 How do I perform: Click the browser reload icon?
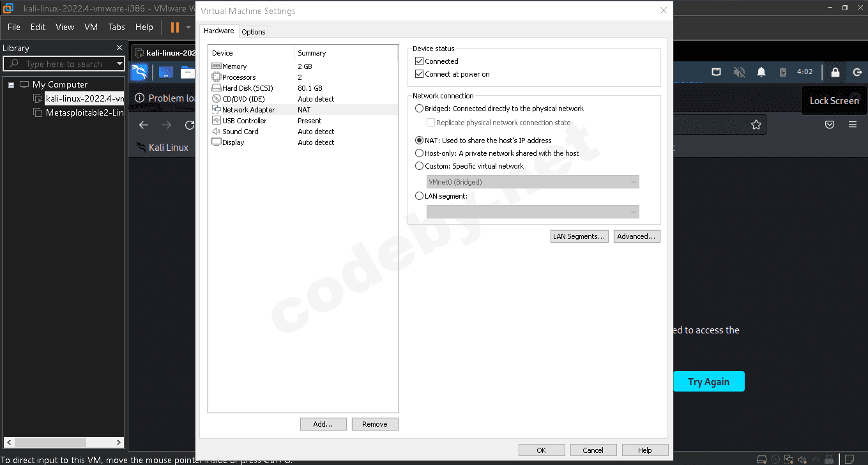(190, 125)
